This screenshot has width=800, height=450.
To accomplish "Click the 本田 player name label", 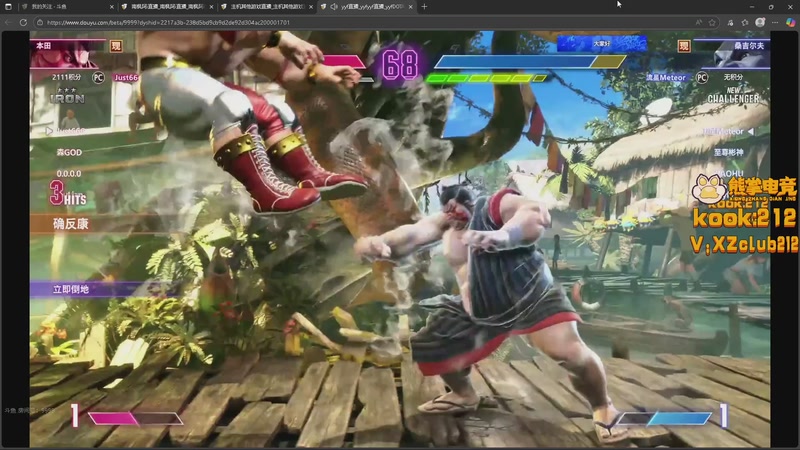I will point(43,45).
